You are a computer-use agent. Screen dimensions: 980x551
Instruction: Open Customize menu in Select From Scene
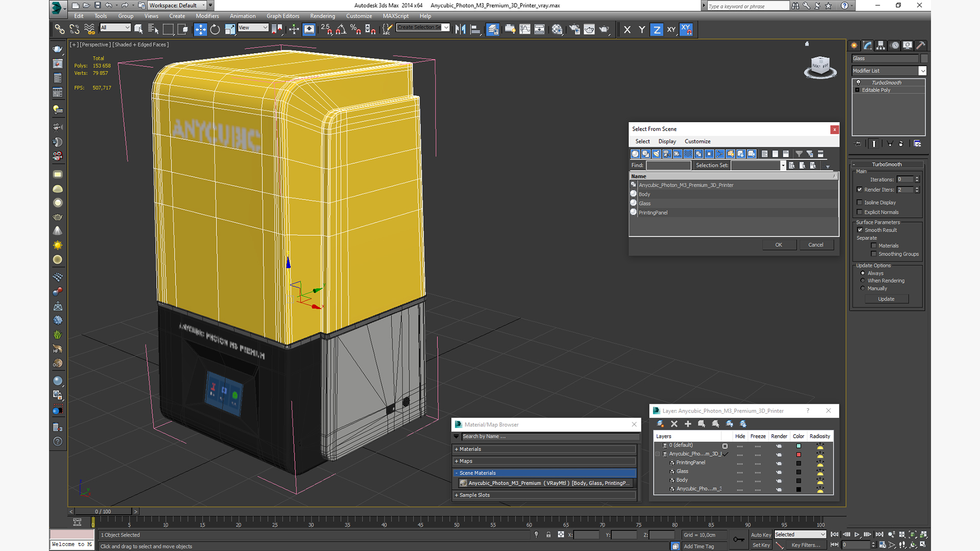click(x=697, y=141)
